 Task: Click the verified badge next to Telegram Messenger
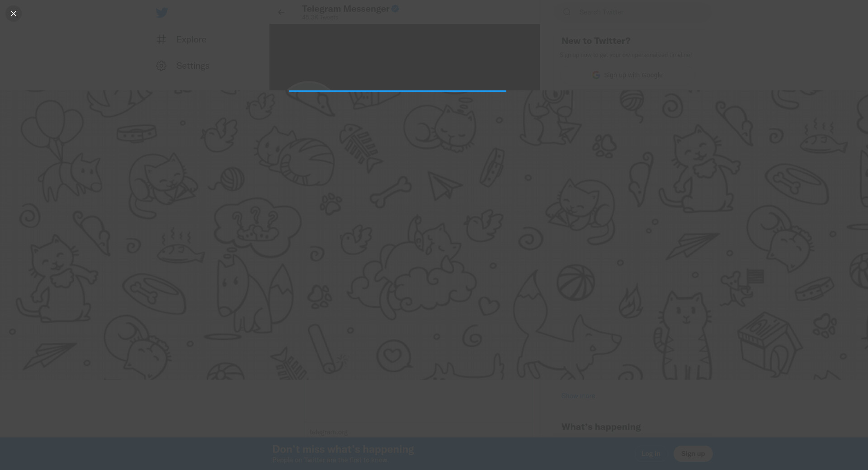pyautogui.click(x=395, y=9)
